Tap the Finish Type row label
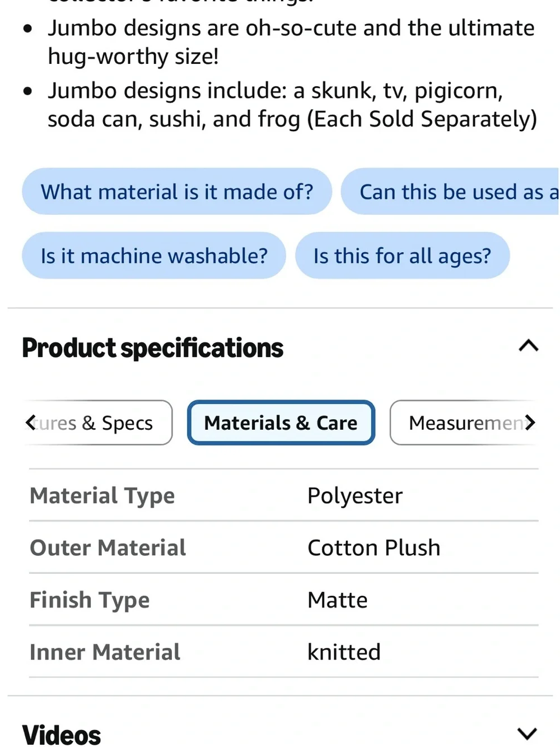Image resolution: width=560 pixels, height=747 pixels. click(x=90, y=600)
